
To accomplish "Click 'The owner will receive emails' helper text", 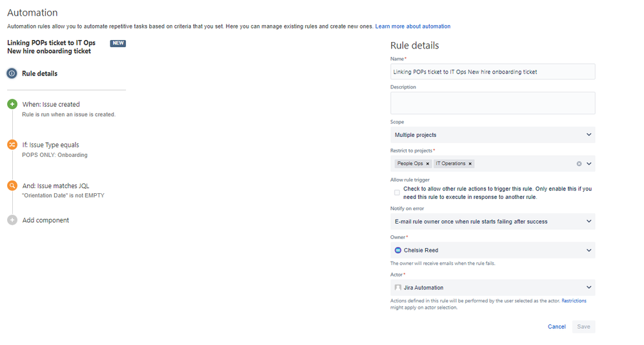I will pos(443,263).
